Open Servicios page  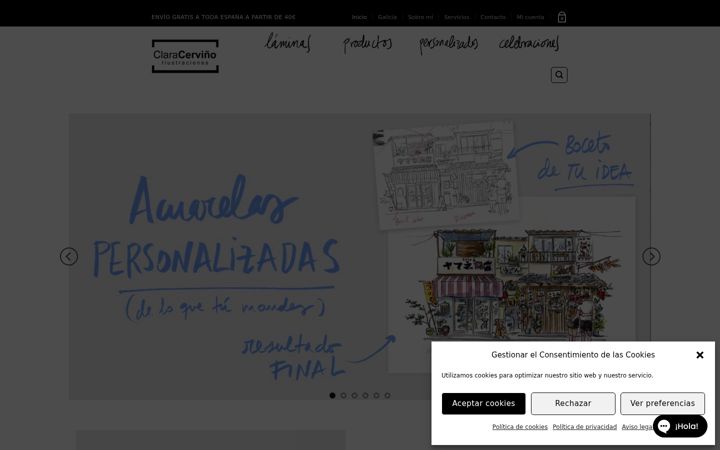(x=456, y=17)
